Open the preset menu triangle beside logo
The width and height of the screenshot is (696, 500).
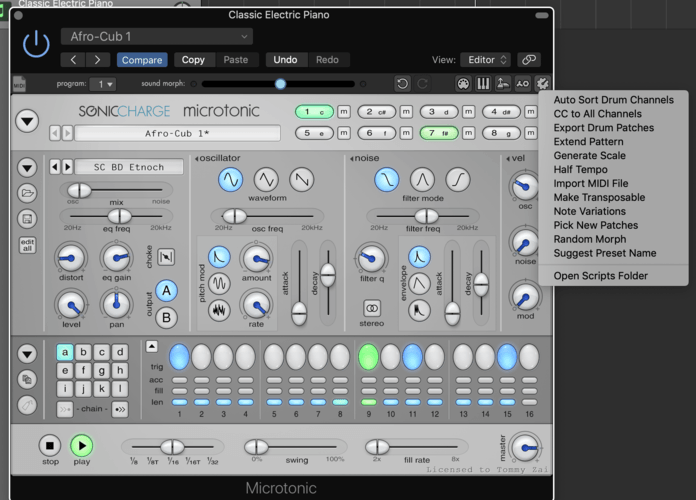(x=27, y=121)
